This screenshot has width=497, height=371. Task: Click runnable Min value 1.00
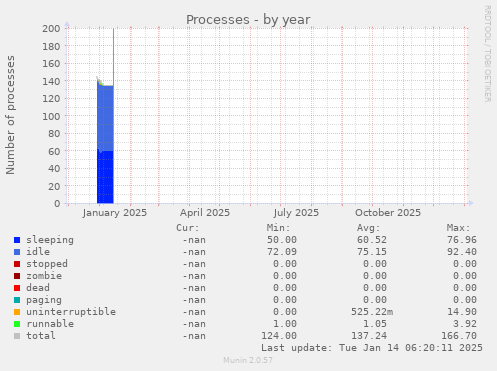285,324
